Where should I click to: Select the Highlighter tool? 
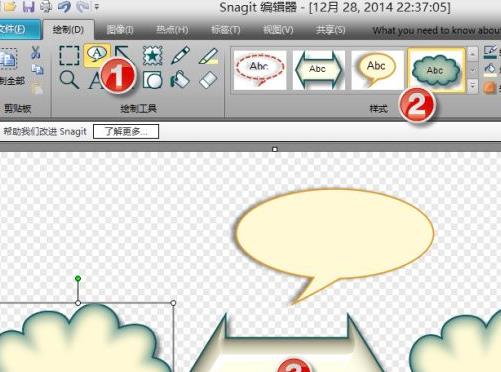[x=208, y=56]
